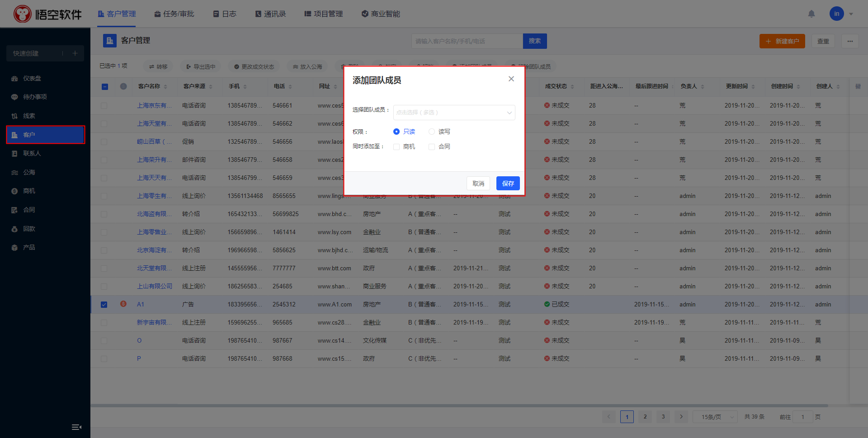Viewport: 868px width, 438px height.
Task: Open the 商业智能 top menu
Action: (381, 14)
